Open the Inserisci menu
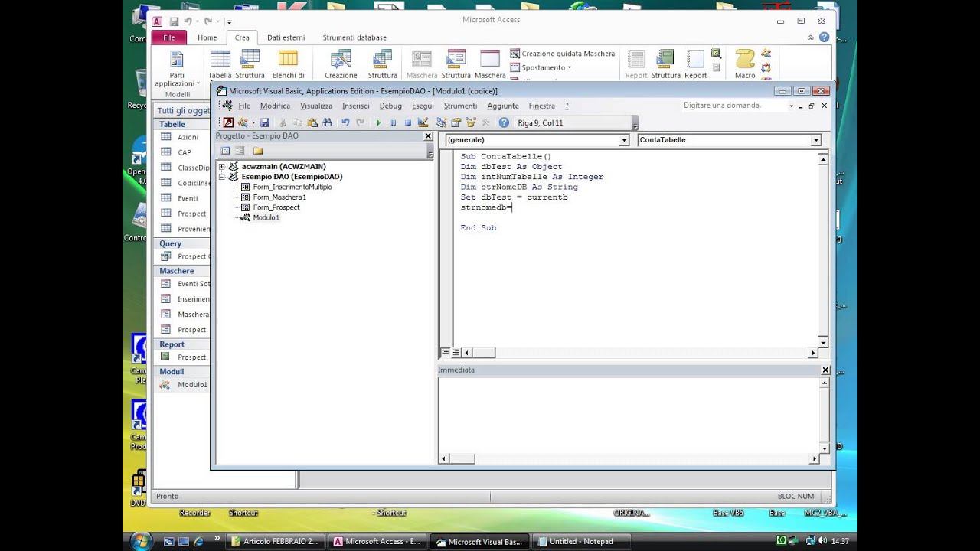The height and width of the screenshot is (551, 980). (355, 106)
